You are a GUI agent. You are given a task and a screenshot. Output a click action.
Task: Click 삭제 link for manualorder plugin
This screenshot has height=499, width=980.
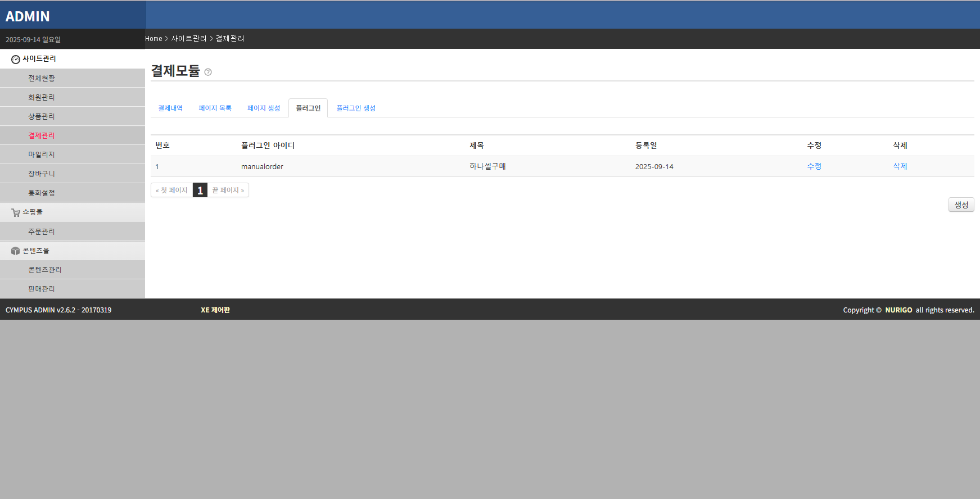(900, 166)
